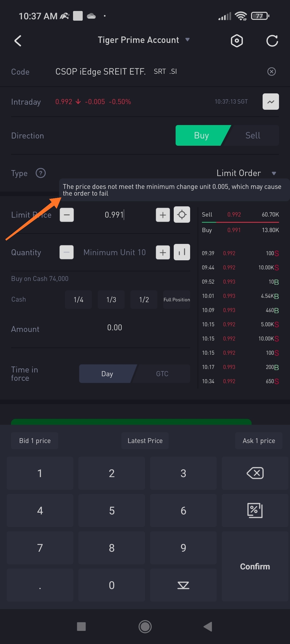This screenshot has width=290, height=644.
Task: Select GTC time in force
Action: click(x=162, y=374)
